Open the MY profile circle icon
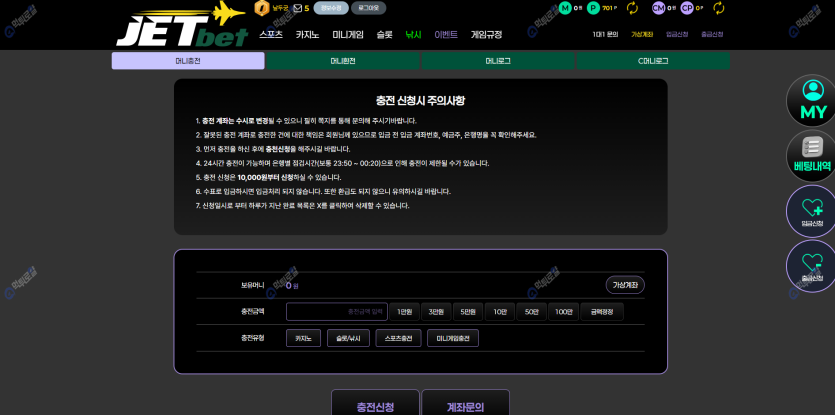This screenshot has height=415, width=835. [812, 99]
